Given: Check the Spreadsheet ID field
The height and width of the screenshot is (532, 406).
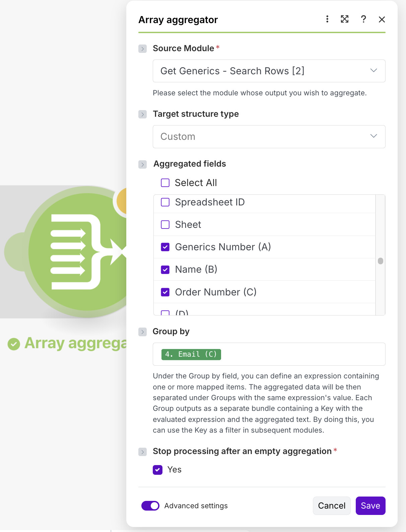Looking at the screenshot, I should 165,202.
